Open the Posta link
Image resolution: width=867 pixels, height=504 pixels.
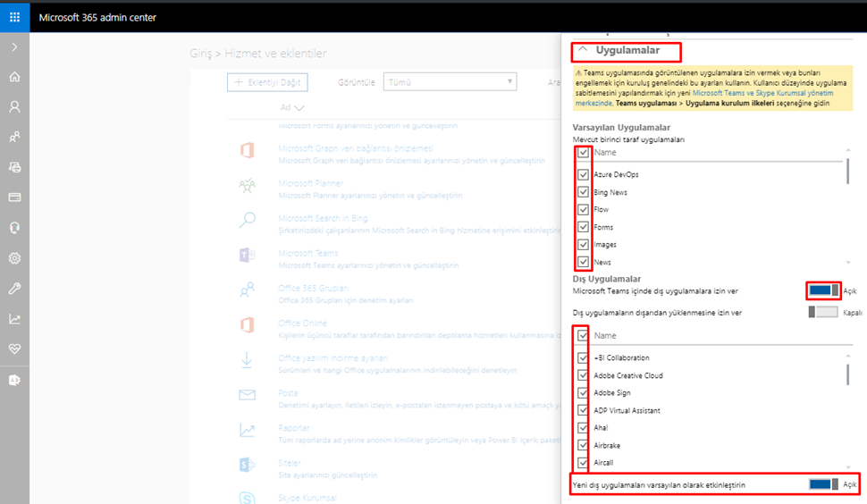coord(288,393)
